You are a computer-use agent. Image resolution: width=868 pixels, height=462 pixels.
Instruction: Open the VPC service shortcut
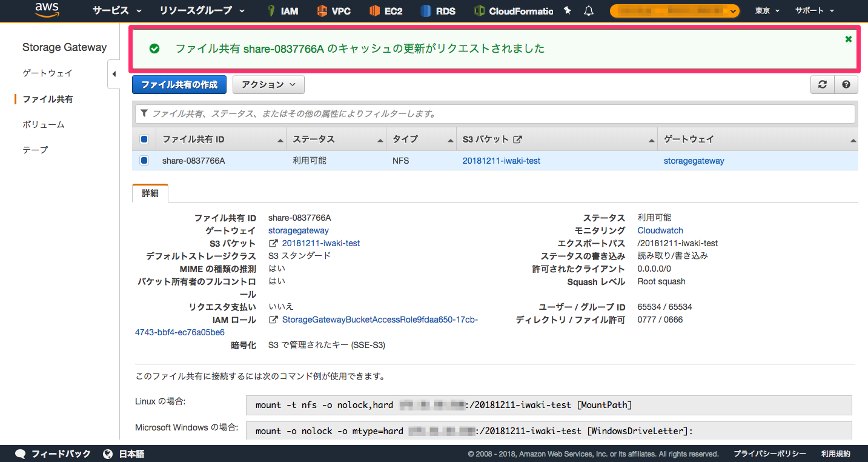pos(334,11)
